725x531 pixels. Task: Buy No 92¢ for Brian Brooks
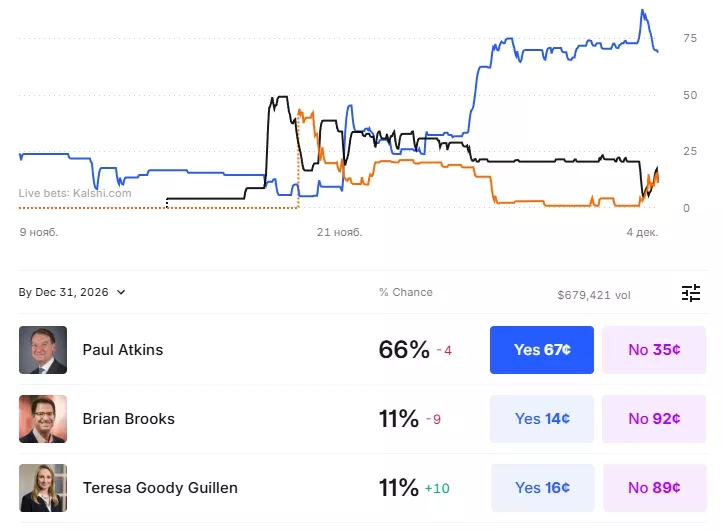pyautogui.click(x=654, y=419)
